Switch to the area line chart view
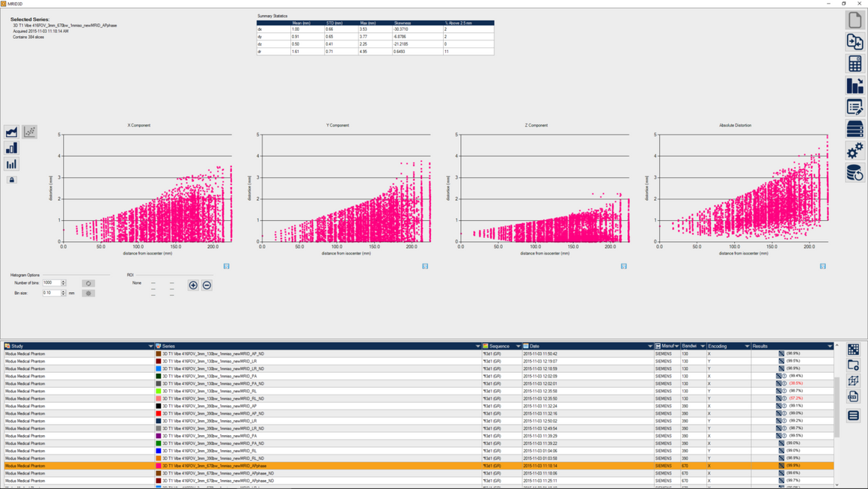The width and height of the screenshot is (868, 489). click(11, 132)
